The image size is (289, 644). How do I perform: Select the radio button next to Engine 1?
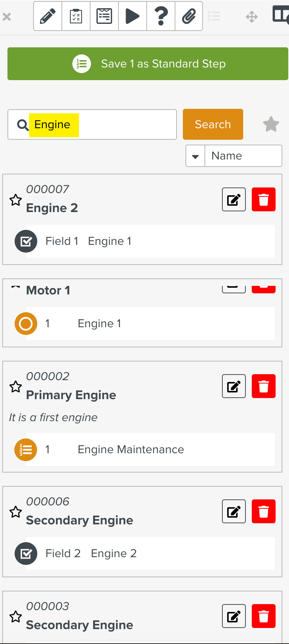pos(25,323)
